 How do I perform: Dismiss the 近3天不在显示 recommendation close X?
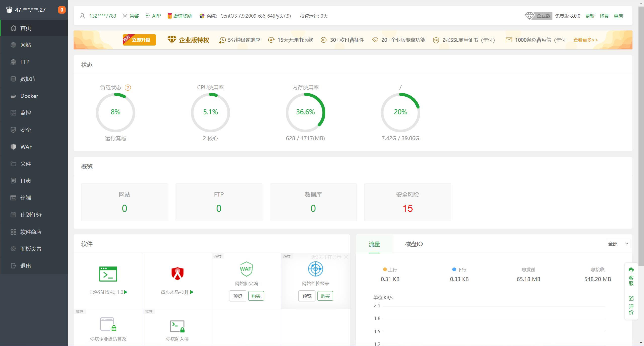pyautogui.click(x=346, y=257)
